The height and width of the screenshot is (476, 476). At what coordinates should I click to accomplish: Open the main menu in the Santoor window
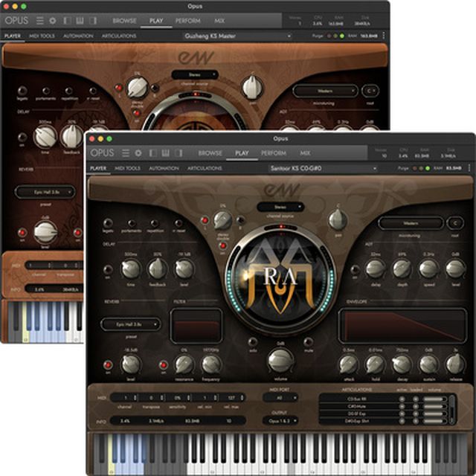pyautogui.click(x=126, y=153)
